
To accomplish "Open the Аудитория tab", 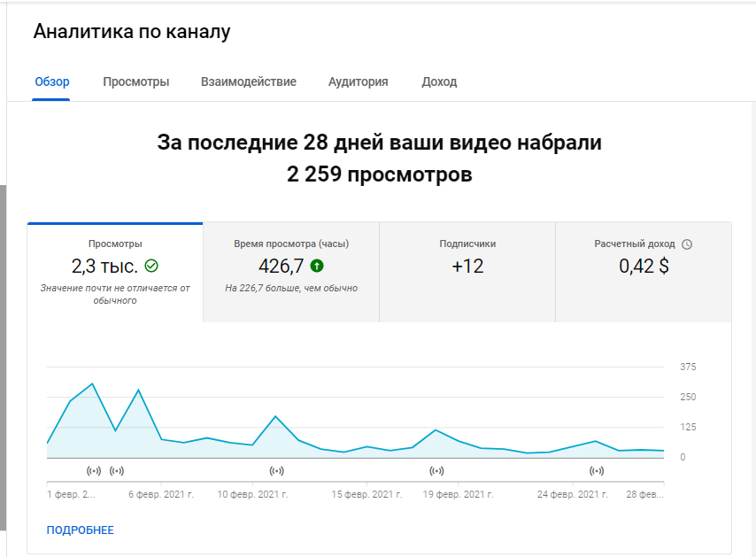I will coord(358,82).
